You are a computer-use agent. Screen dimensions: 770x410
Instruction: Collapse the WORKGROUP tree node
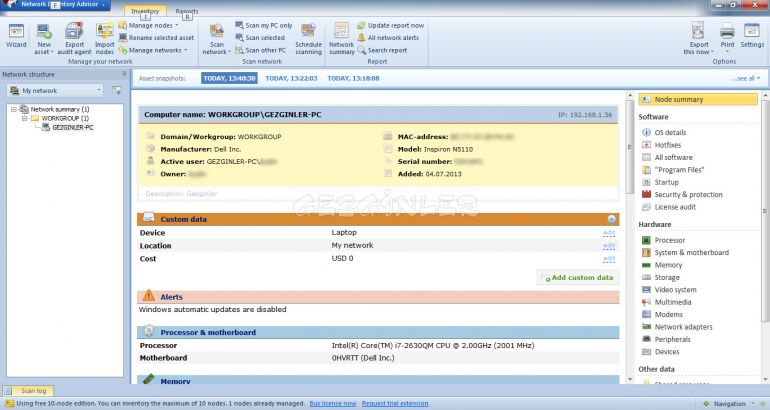[24, 118]
